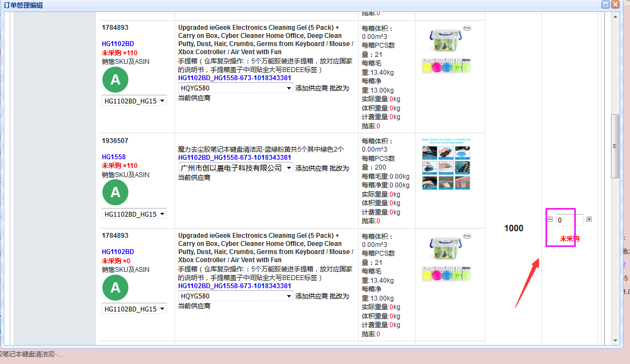
Task: Open the 广州市创以晨电子科技有限公司 supplier dropdown
Action: tap(236, 168)
